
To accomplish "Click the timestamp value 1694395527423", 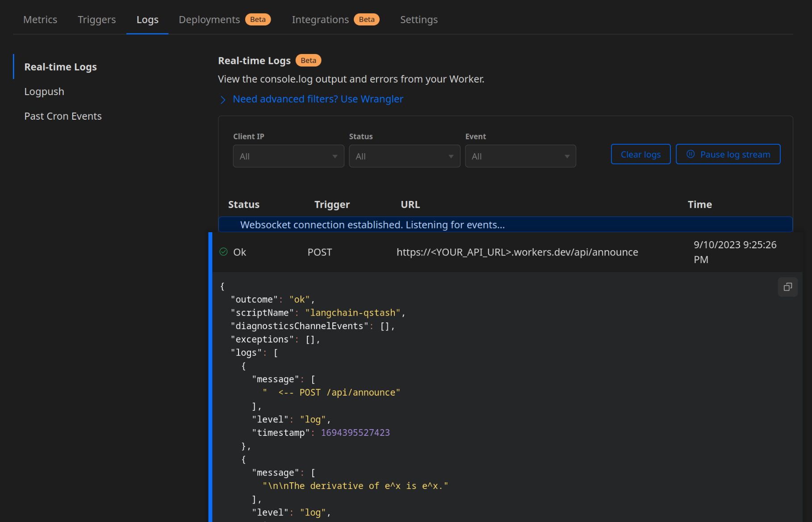I will (356, 433).
